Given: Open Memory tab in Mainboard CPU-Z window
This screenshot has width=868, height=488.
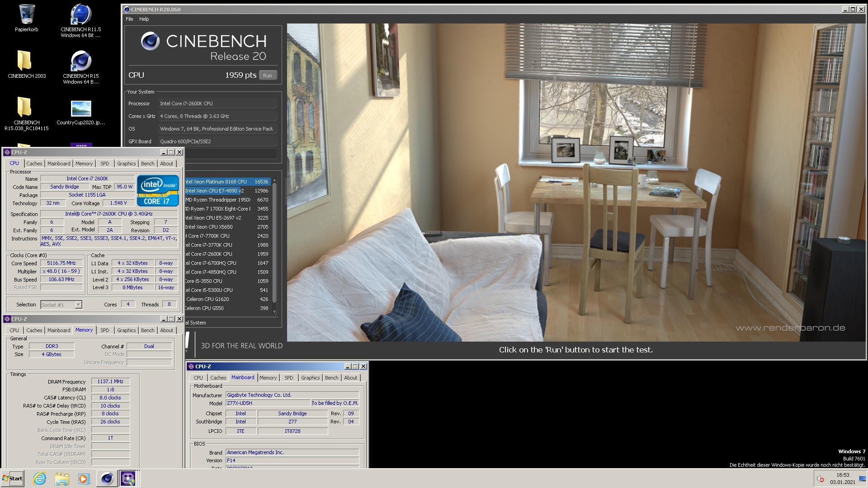Looking at the screenshot, I should 268,378.
